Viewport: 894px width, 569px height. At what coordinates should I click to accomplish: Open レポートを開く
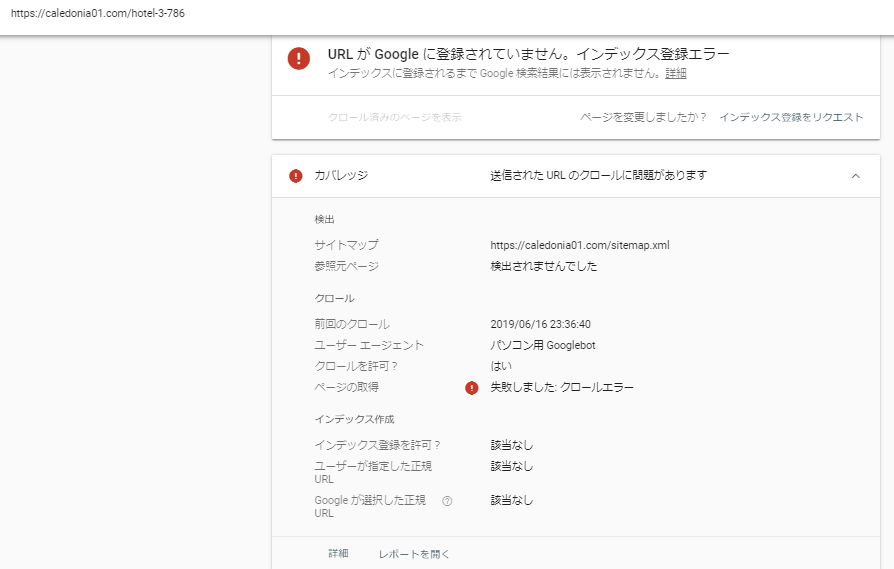(414, 554)
